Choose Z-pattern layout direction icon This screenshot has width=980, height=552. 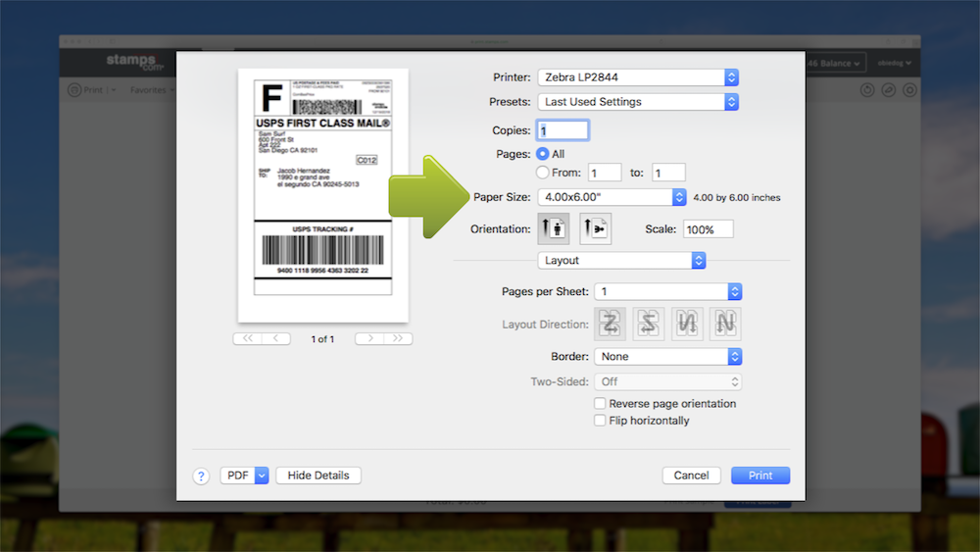610,324
